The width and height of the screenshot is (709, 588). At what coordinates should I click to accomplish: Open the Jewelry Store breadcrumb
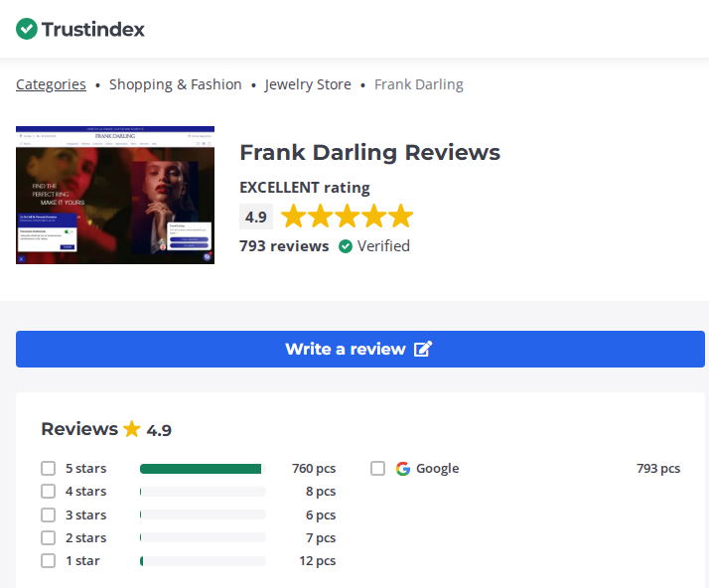point(308,84)
